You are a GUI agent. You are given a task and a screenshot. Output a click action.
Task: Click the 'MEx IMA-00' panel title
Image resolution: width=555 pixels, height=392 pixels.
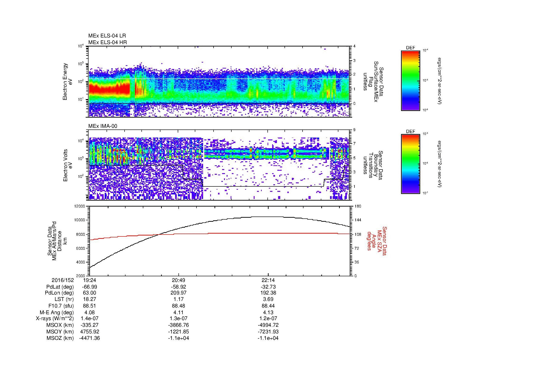point(103,126)
